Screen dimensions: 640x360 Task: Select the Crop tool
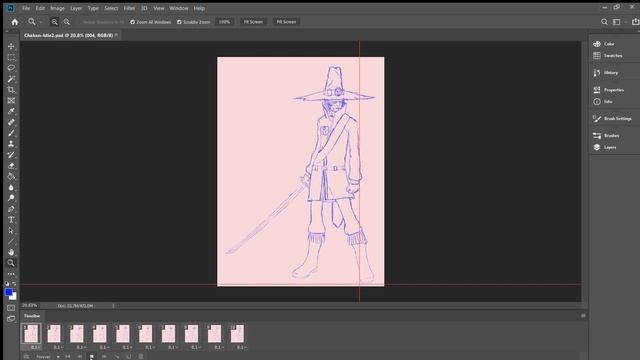point(11,89)
